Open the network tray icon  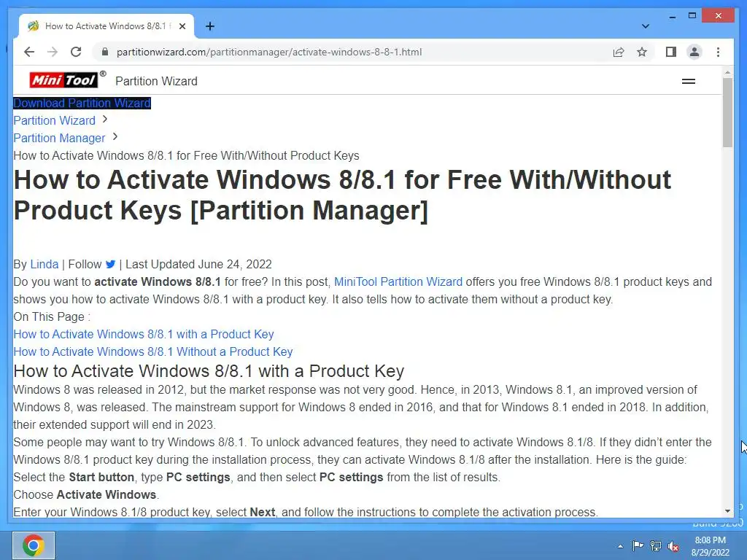click(656, 546)
